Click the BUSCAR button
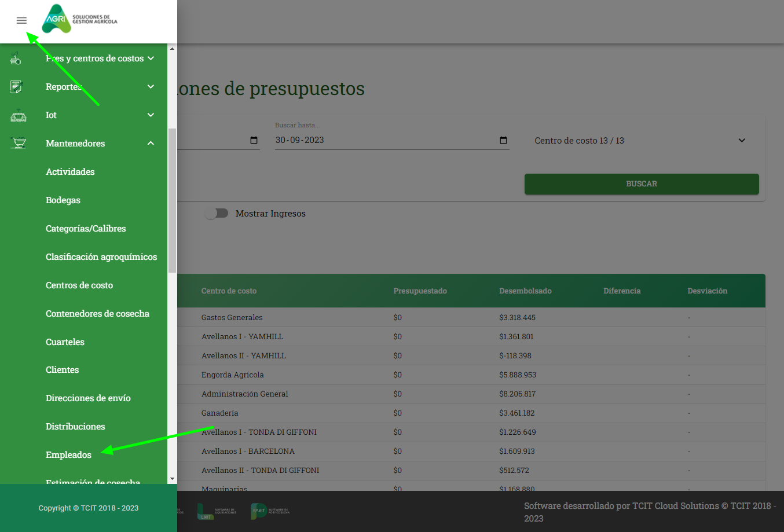 [642, 184]
